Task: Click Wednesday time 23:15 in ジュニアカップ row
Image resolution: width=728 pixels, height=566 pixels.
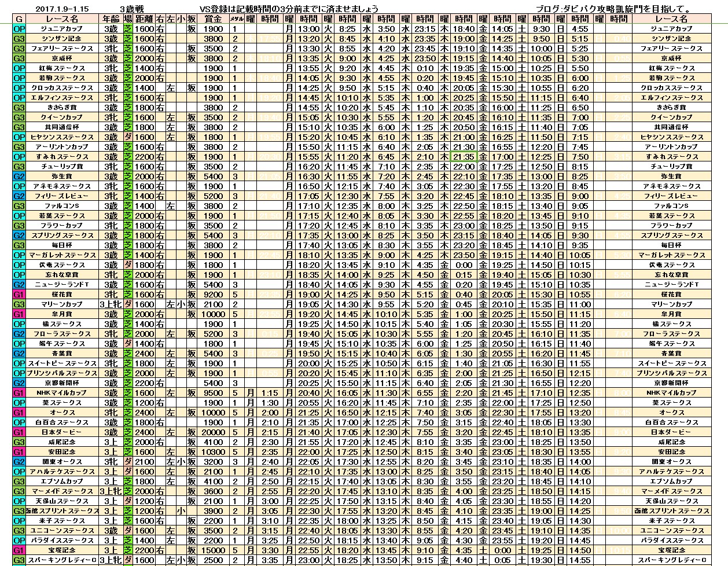Action: click(425, 29)
